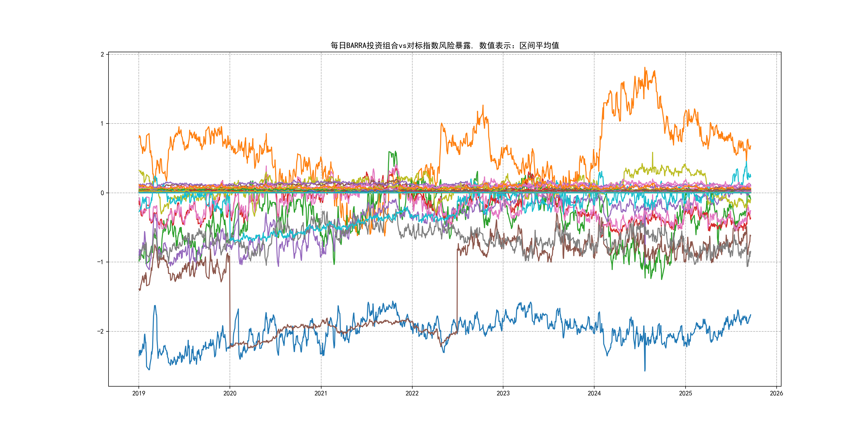The height and width of the screenshot is (434, 868).
Task: Click the 2025 x-axis tick label
Action: click(685, 393)
